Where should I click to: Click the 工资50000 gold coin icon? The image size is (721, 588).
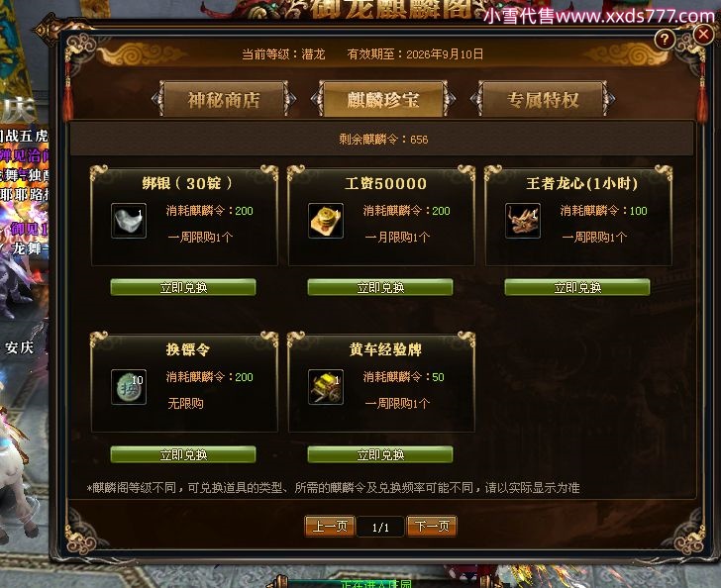pyautogui.click(x=326, y=221)
